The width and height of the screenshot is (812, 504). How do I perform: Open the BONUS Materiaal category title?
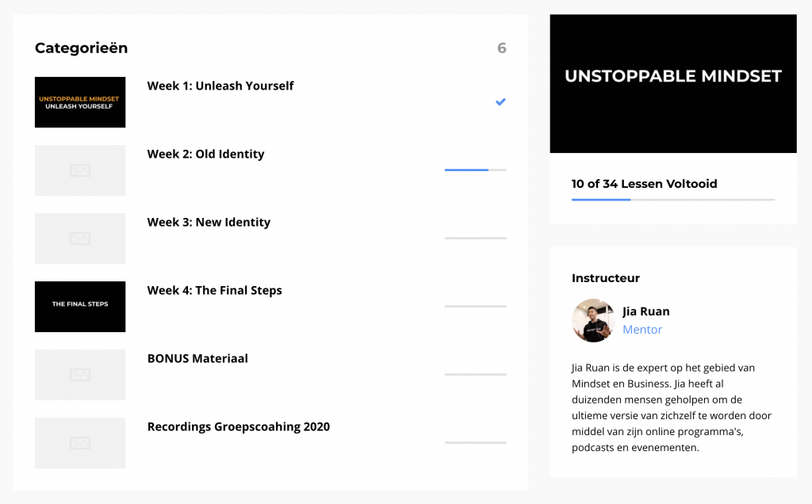point(197,359)
